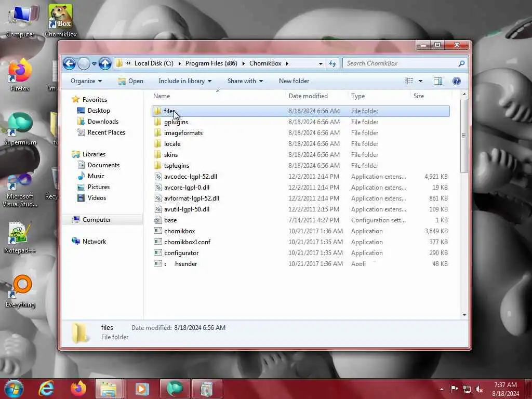The height and width of the screenshot is (399, 532).
Task: Select Network in the navigation pane
Action: click(x=89, y=241)
